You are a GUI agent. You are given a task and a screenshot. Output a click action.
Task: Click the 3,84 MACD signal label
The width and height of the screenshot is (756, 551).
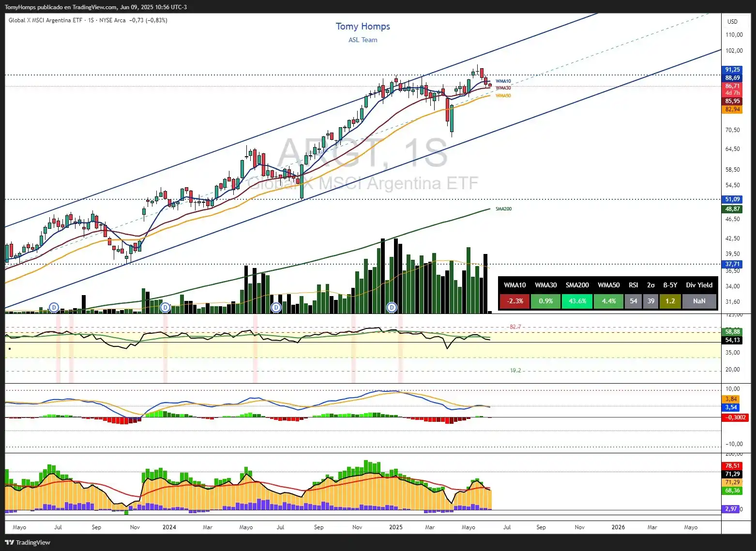pos(731,399)
